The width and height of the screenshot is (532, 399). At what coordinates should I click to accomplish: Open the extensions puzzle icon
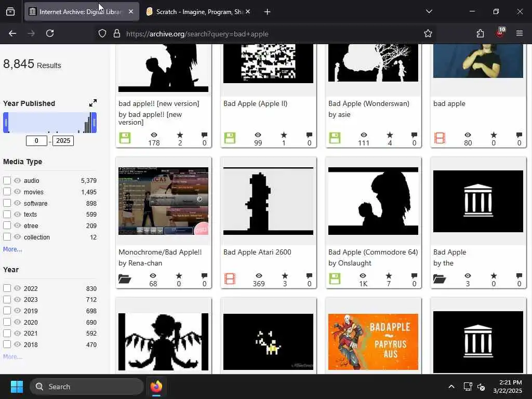(480, 33)
